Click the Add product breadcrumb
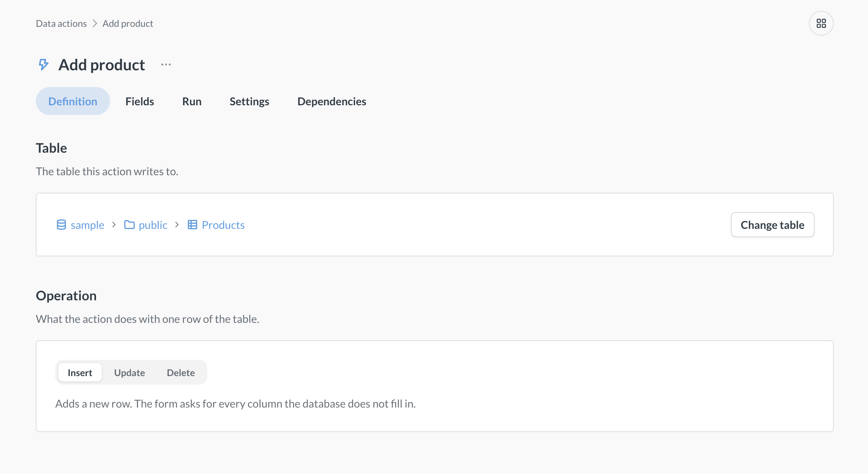The height and width of the screenshot is (474, 868). click(x=128, y=23)
